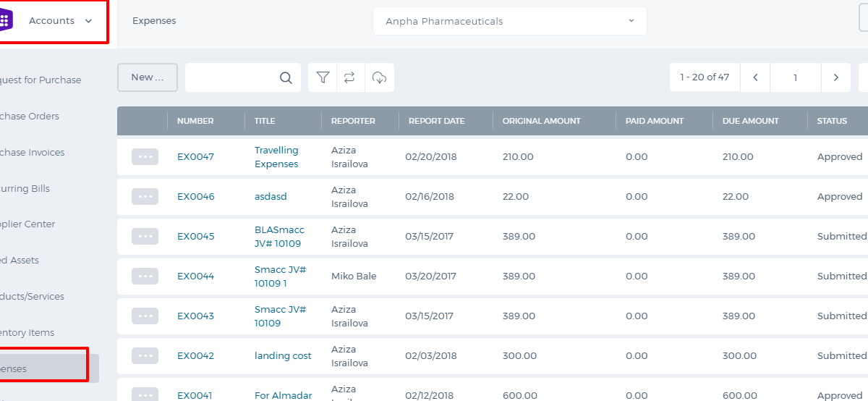Sort by PAID AMOUNT column header

tap(655, 121)
